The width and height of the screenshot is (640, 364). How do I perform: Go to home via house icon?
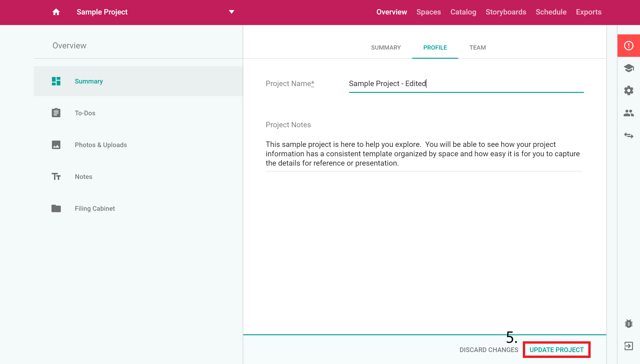(56, 12)
